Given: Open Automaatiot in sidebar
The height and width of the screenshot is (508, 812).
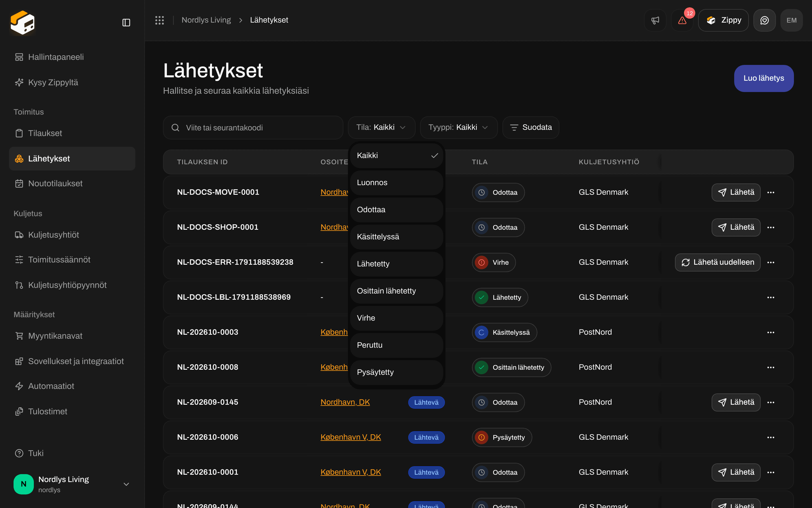Looking at the screenshot, I should coord(72,386).
